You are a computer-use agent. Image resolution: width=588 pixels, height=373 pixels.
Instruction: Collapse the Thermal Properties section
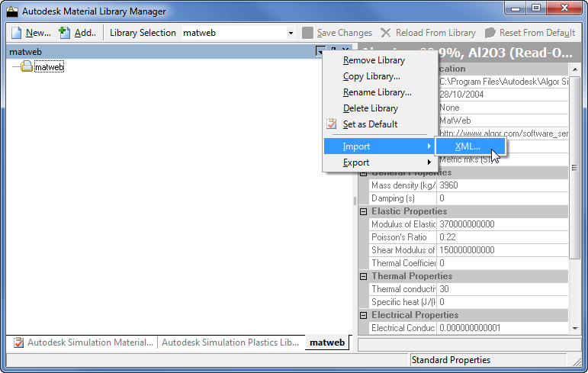click(x=363, y=277)
